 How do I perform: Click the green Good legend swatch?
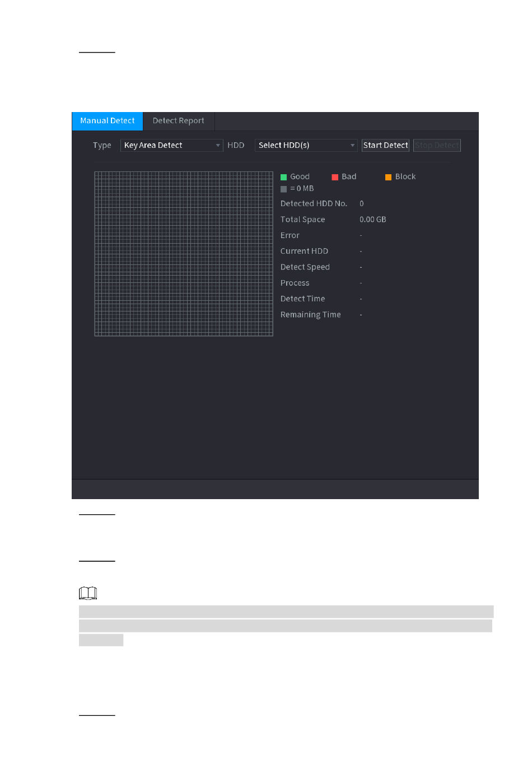pos(283,177)
